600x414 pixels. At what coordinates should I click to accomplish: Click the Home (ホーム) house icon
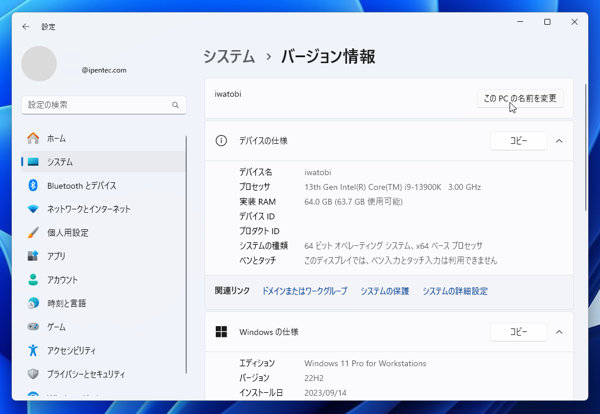coord(33,138)
